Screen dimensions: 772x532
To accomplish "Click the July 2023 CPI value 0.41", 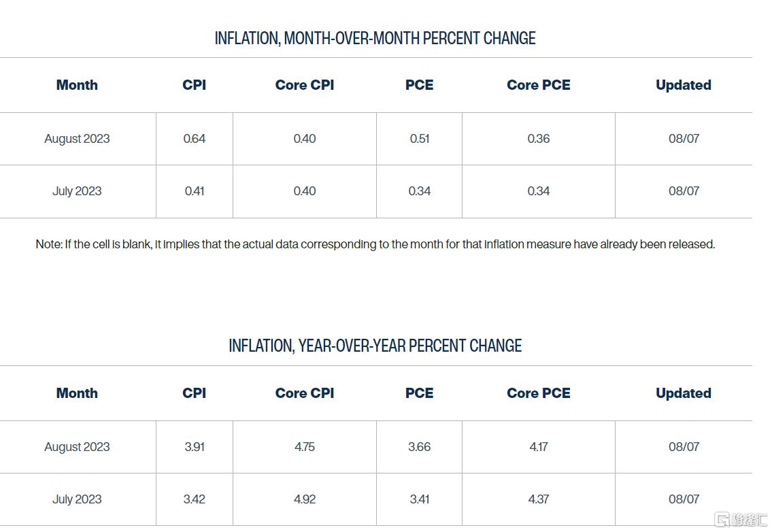I will pyautogui.click(x=194, y=191).
